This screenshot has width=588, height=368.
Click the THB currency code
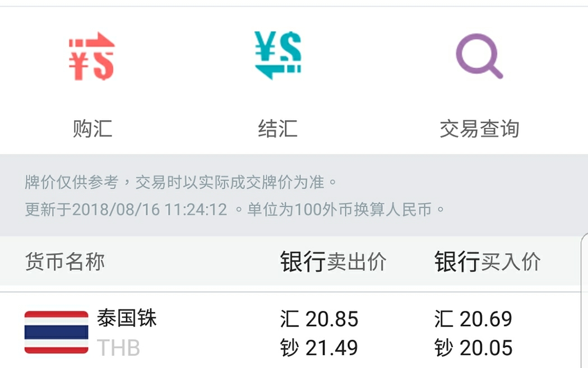(118, 348)
